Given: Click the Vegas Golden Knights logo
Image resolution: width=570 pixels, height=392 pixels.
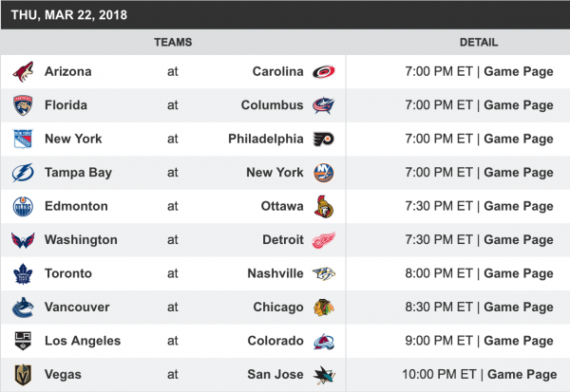Looking at the screenshot, I should (24, 375).
